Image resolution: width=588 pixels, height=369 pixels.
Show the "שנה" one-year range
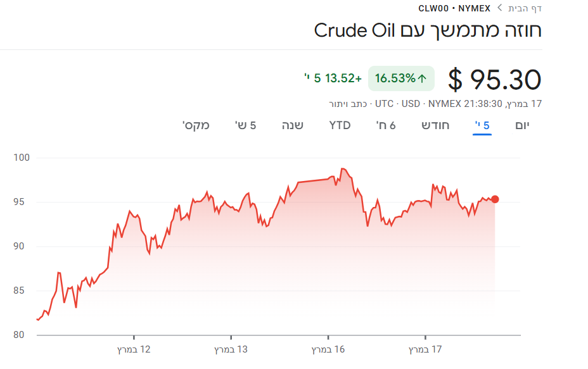(293, 125)
